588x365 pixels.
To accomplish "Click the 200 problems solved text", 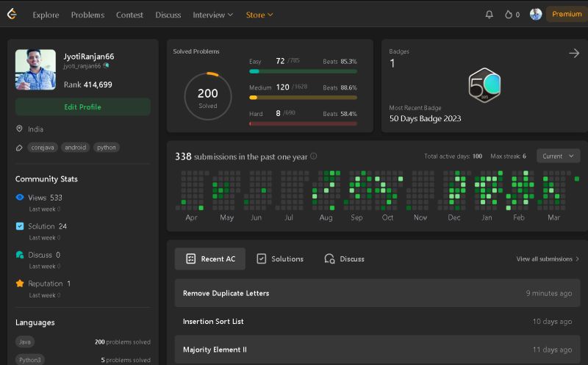I will [123, 341].
